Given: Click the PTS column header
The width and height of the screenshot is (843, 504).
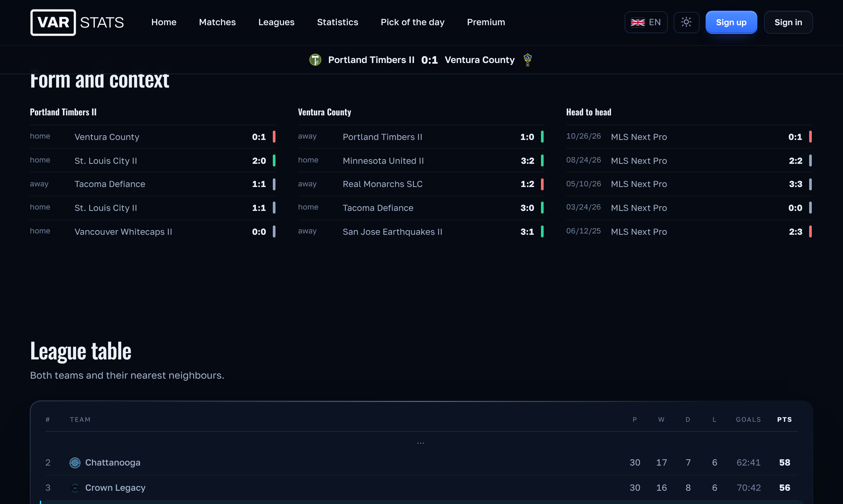Looking at the screenshot, I should point(785,420).
